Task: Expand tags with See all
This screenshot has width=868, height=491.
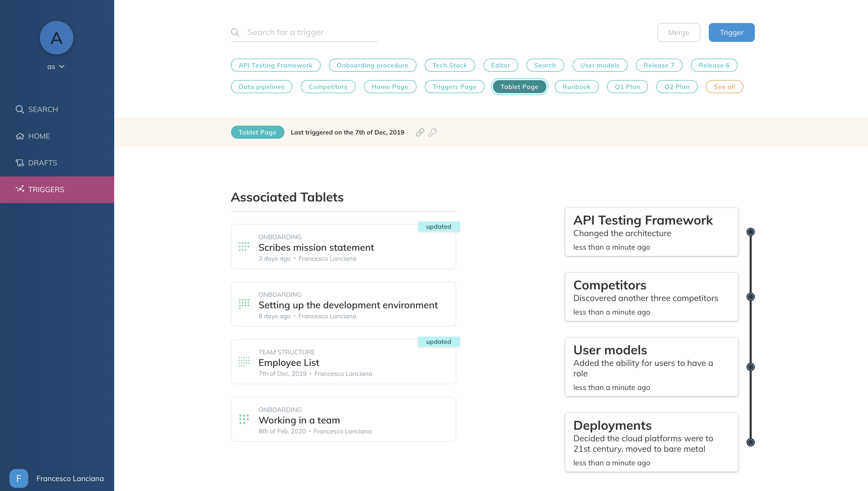Action: coord(724,87)
